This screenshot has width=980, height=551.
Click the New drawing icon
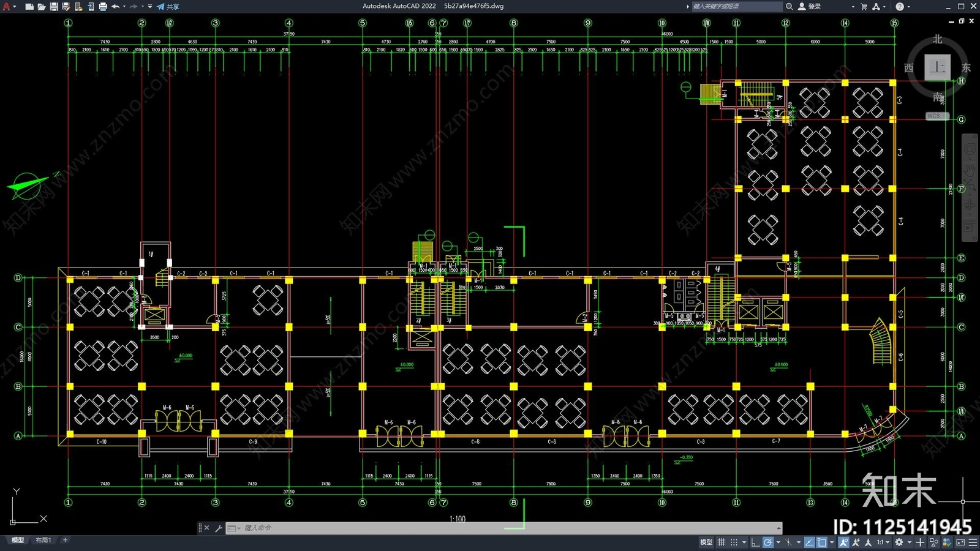click(x=29, y=7)
